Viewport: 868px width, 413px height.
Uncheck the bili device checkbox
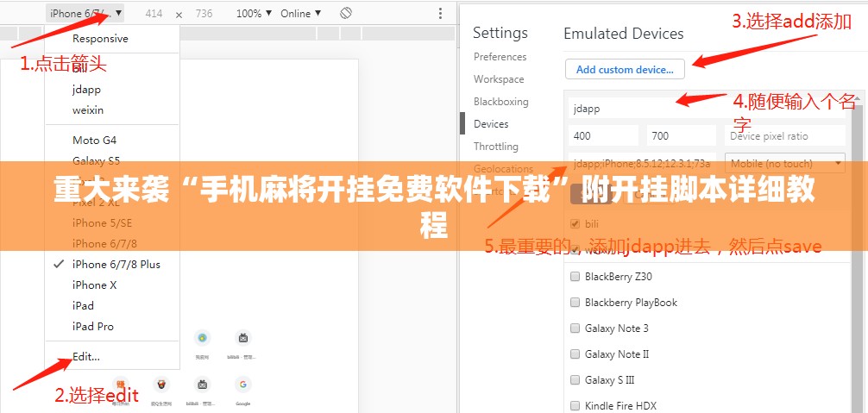(576, 224)
